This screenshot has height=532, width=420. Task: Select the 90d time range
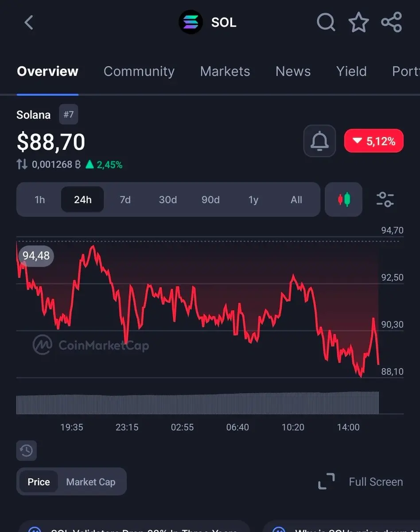pyautogui.click(x=210, y=199)
